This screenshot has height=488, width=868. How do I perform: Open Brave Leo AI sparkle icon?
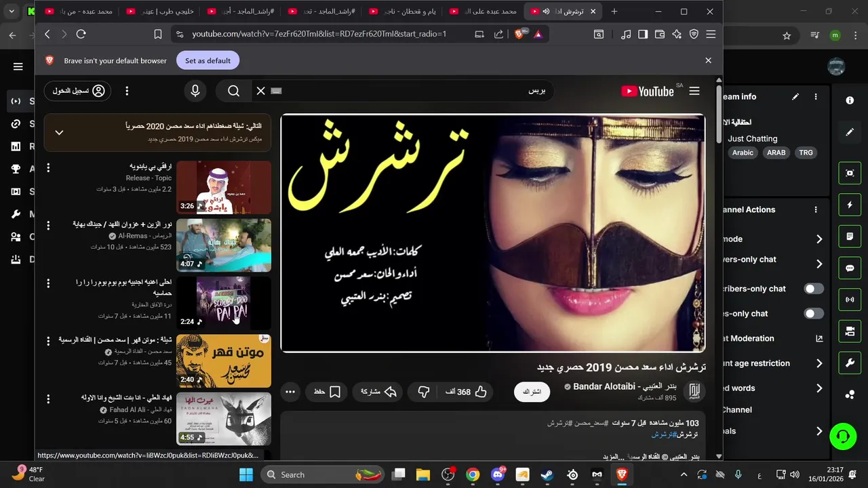677,34
